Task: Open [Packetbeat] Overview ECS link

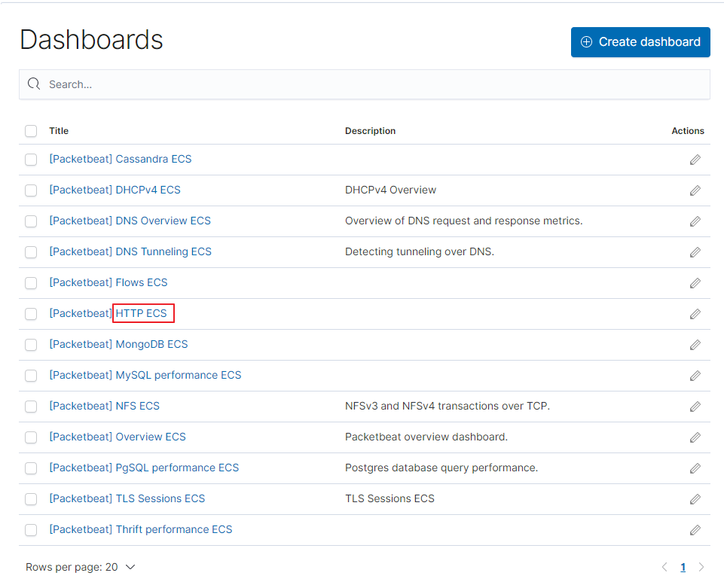Action: pos(118,437)
